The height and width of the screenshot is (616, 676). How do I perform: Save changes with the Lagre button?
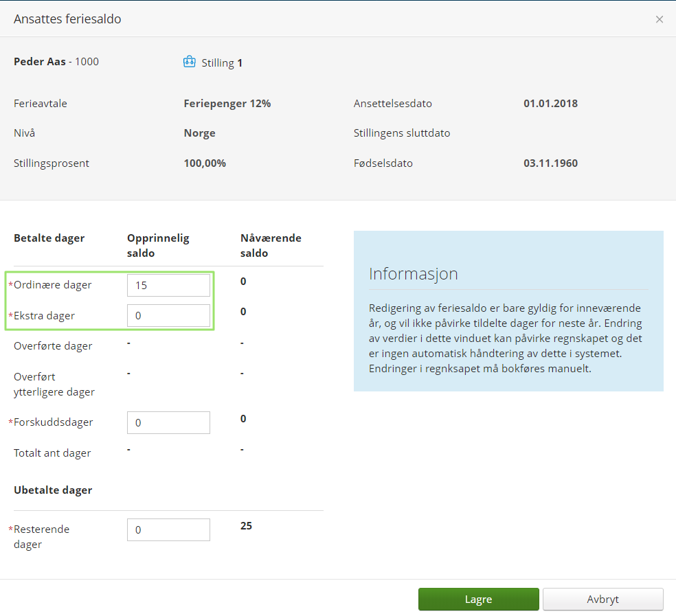coord(478,599)
